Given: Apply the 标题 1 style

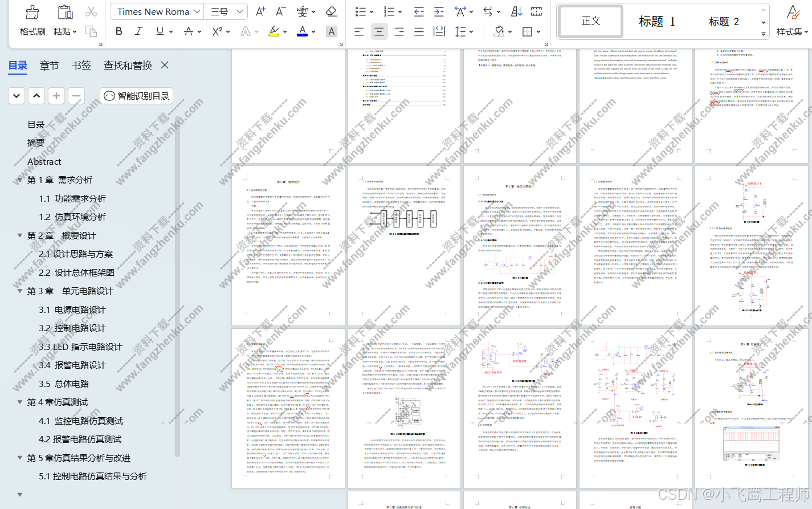Looking at the screenshot, I should click(656, 21).
